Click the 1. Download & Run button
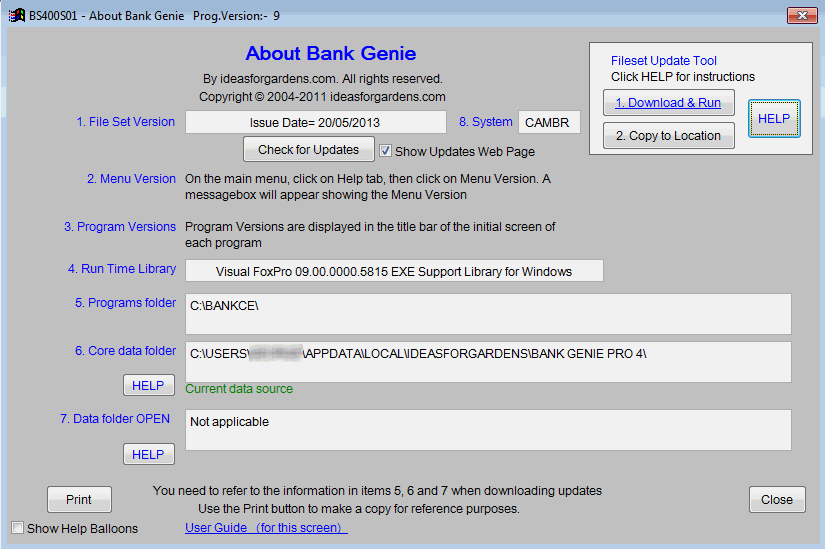Screen dimensions: 825x549 click(668, 103)
